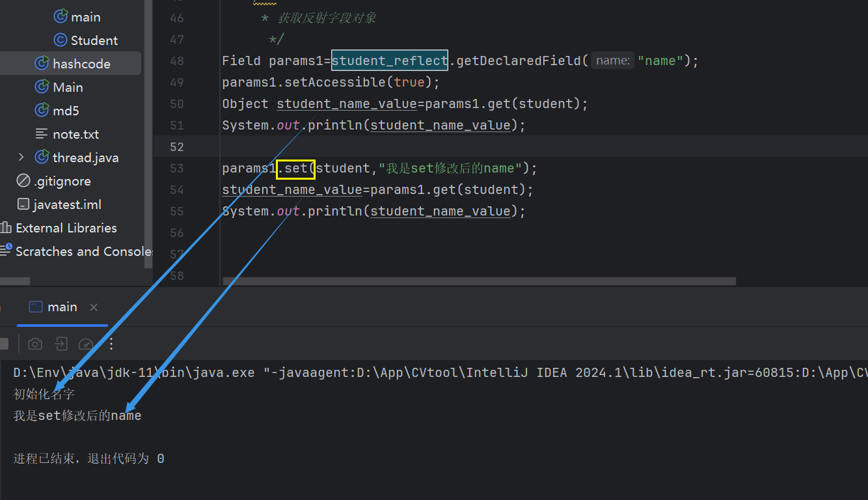Image resolution: width=868 pixels, height=500 pixels.
Task: Select hashcode class in project tree
Action: point(81,64)
